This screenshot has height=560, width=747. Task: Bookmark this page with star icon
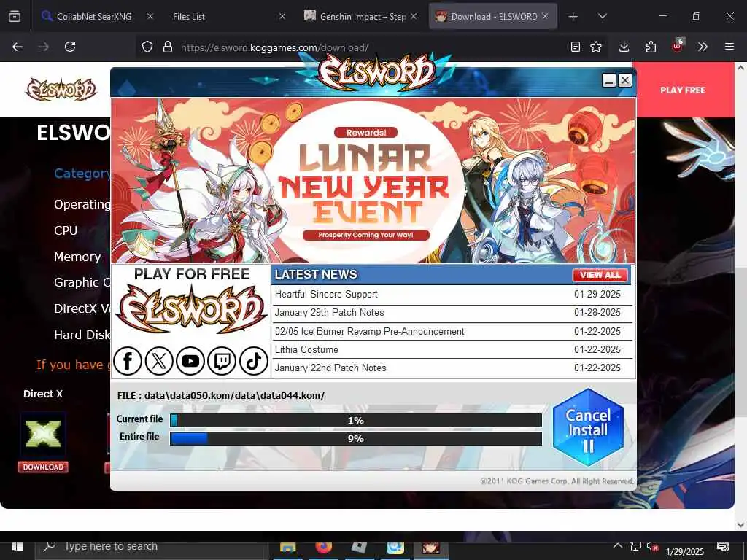coord(596,47)
